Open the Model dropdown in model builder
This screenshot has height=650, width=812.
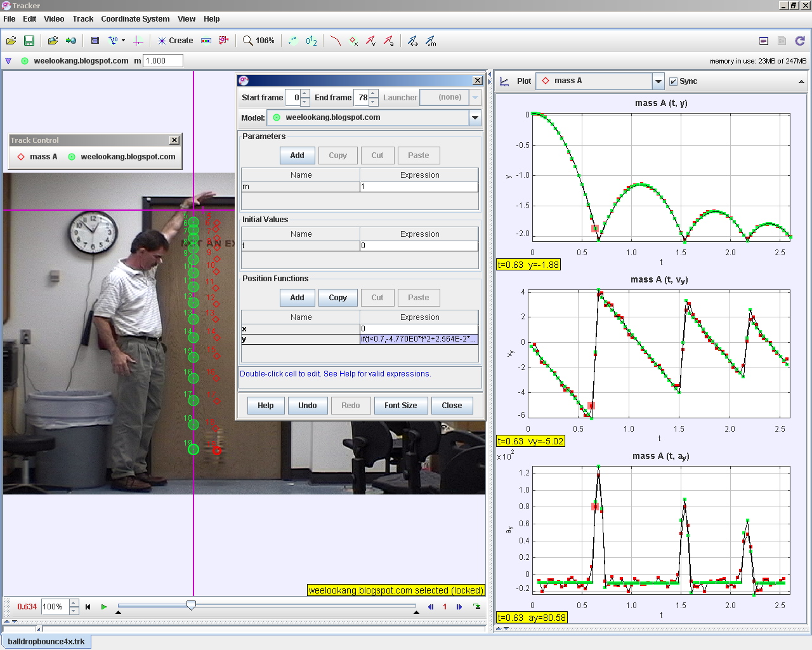click(475, 117)
